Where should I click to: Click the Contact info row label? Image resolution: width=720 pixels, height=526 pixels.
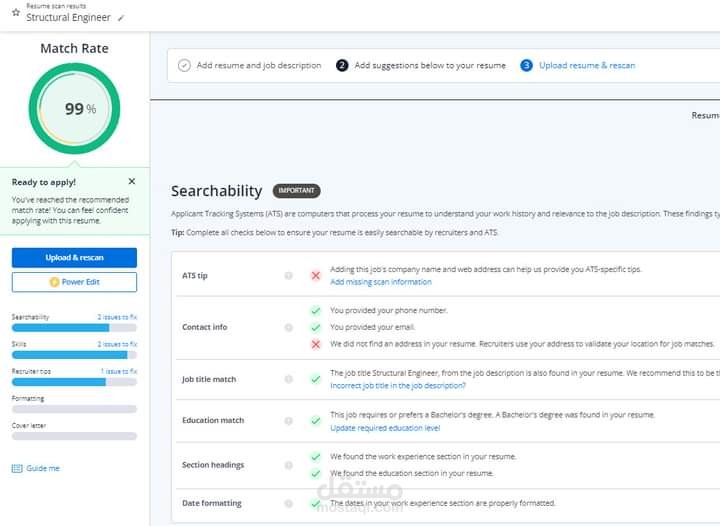click(x=204, y=327)
